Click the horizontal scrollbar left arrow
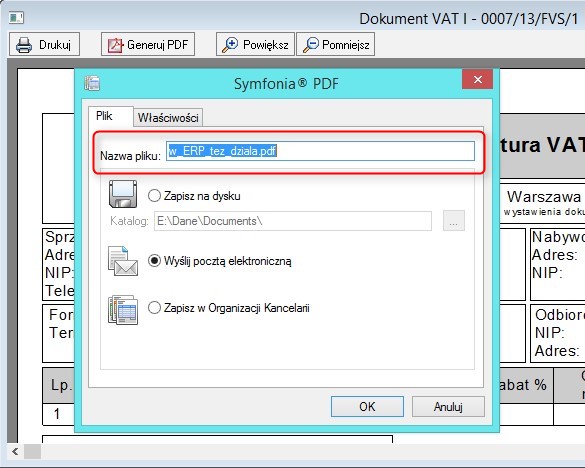The image size is (585, 468). click(x=15, y=452)
